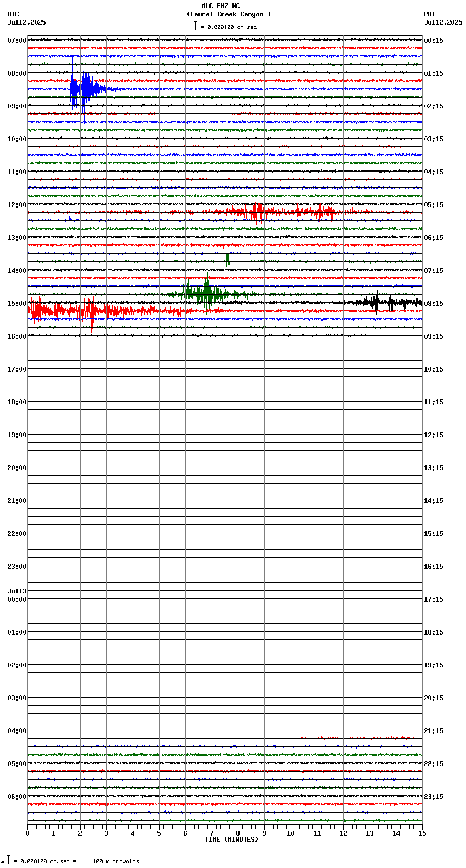Click the 09:00 UTC row label
Viewport: 466px width, 868px height.
point(17,106)
